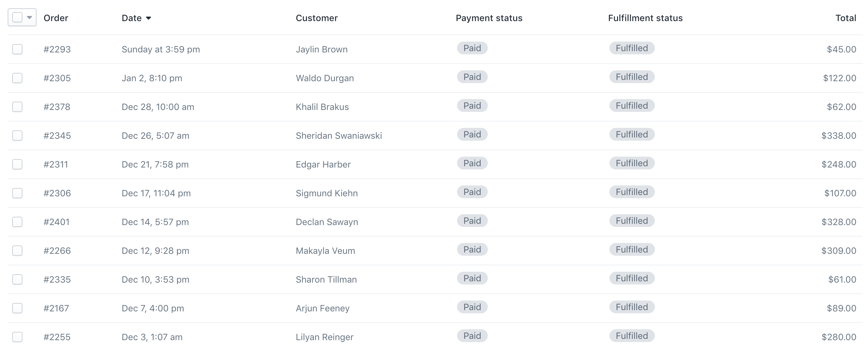This screenshot has height=351, width=868.
Task: View order #2378 by clicking its number
Action: click(57, 107)
